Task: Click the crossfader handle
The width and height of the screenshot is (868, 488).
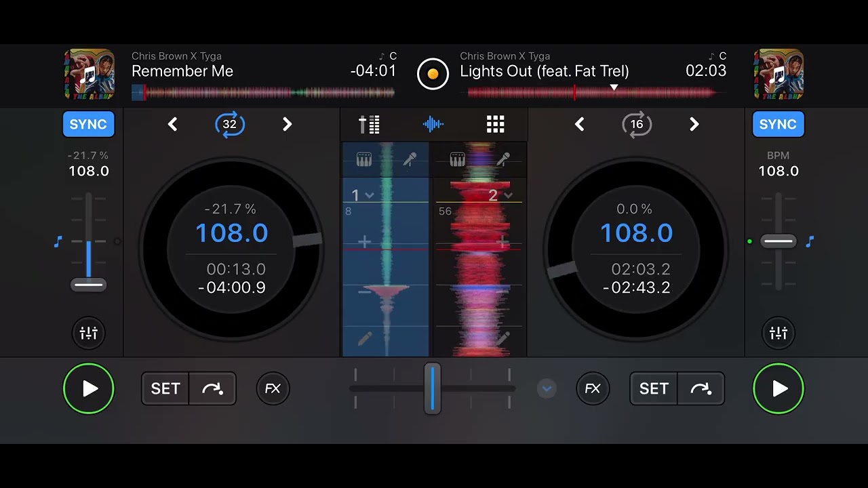Action: [x=433, y=388]
